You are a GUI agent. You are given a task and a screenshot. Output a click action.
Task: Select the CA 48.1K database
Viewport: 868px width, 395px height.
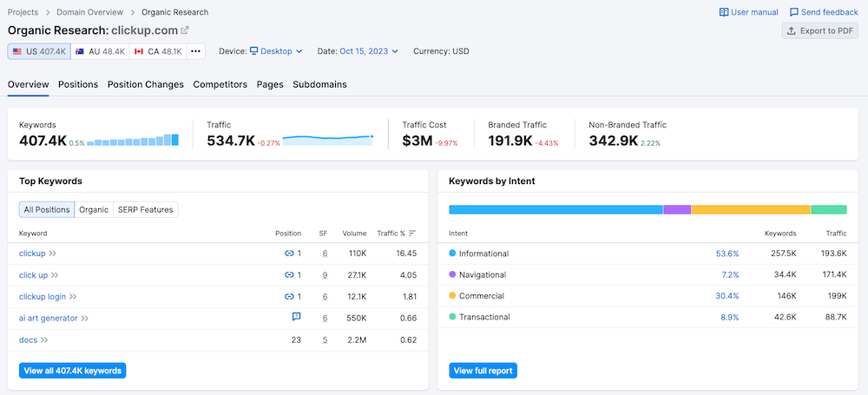coord(158,51)
